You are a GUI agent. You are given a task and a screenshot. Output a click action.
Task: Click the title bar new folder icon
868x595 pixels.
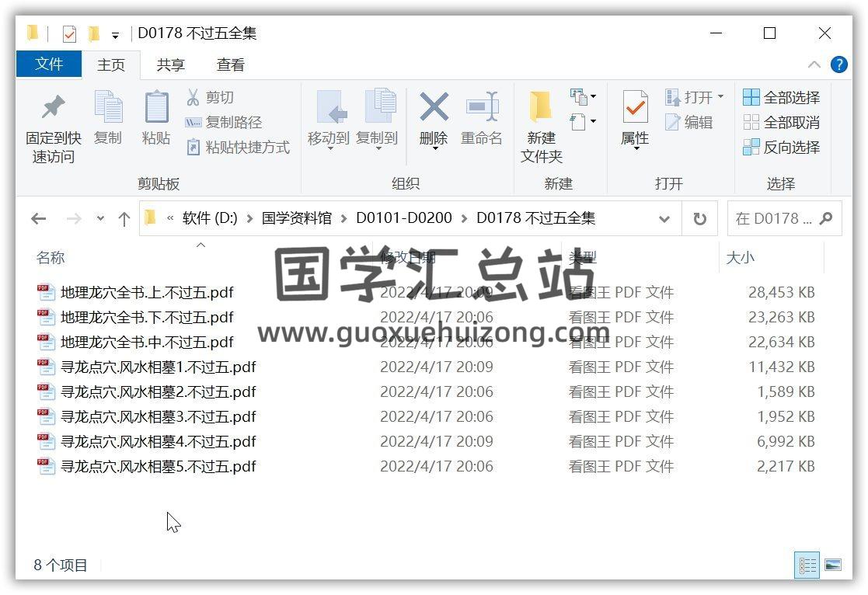93,34
